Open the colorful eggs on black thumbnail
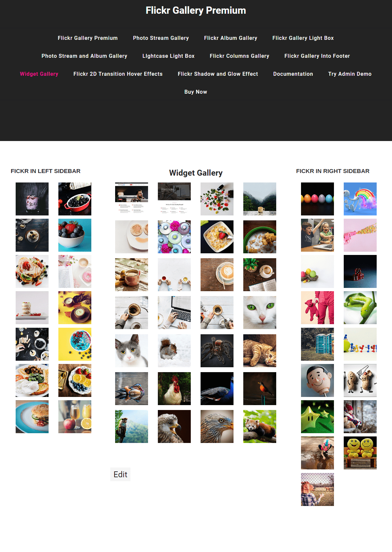 (317, 199)
